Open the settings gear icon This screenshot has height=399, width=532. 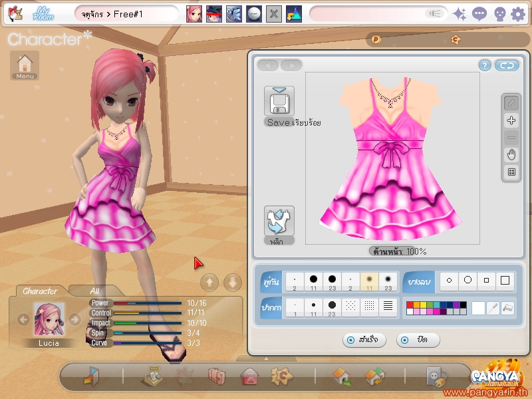(518, 15)
